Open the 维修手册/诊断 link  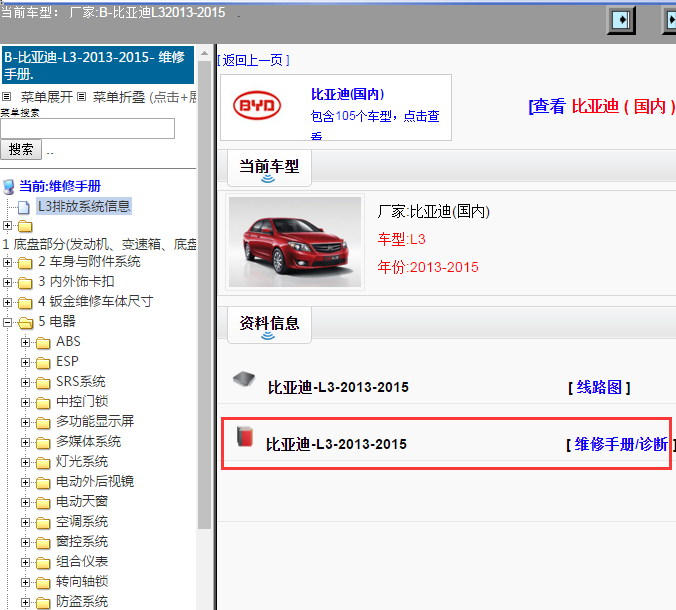point(621,444)
